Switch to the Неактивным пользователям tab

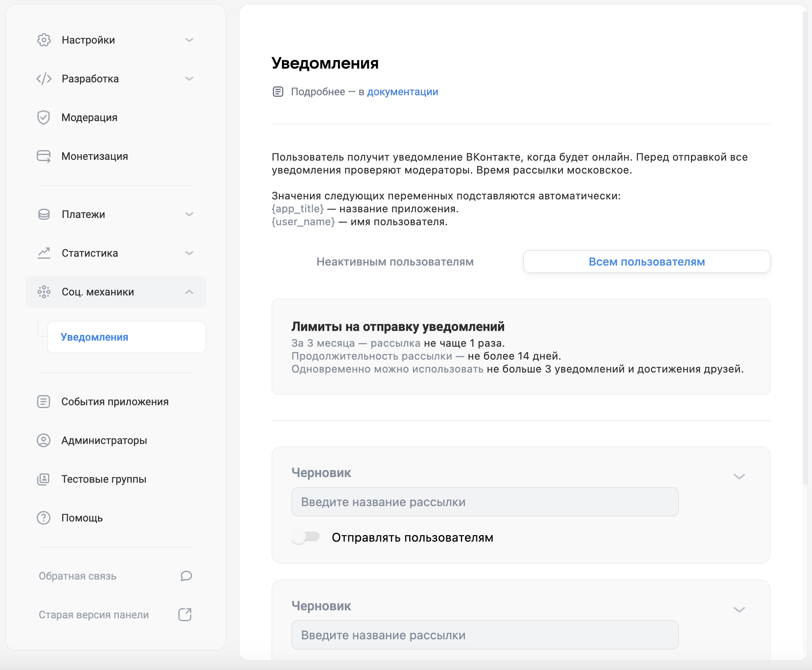pyautogui.click(x=394, y=262)
